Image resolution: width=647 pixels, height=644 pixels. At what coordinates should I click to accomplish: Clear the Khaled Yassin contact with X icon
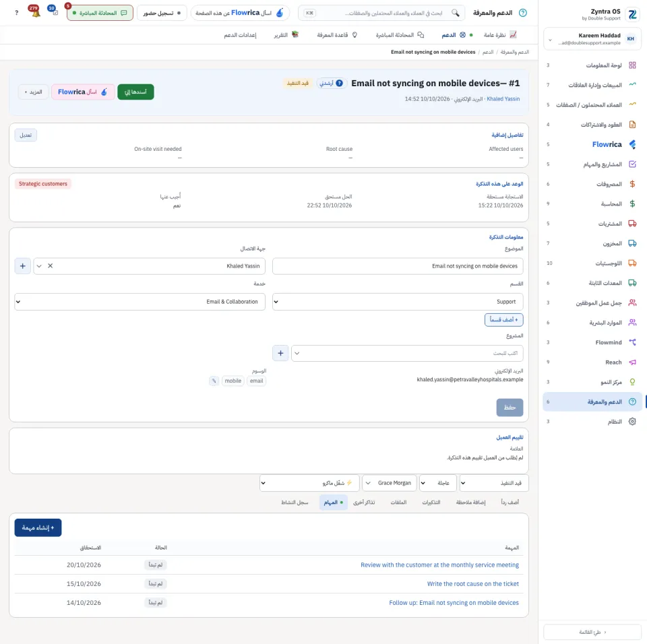point(51,266)
